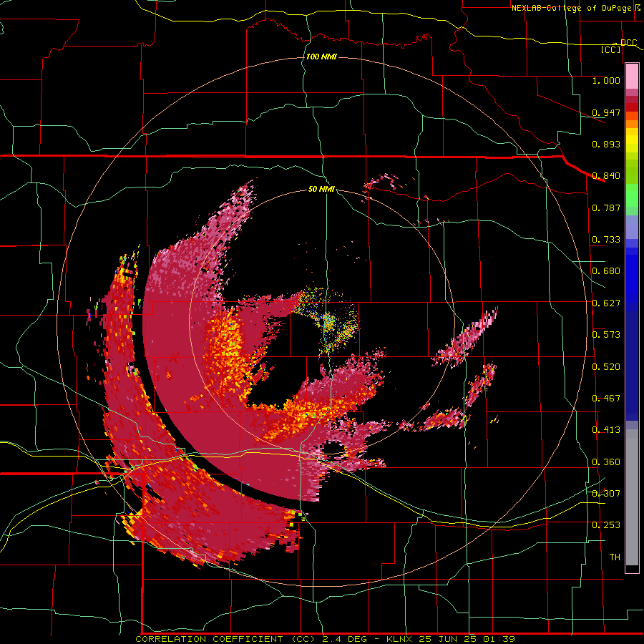Image resolution: width=644 pixels, height=644 pixels.
Task: Click the 0.520 color scale value
Action: 606,367
